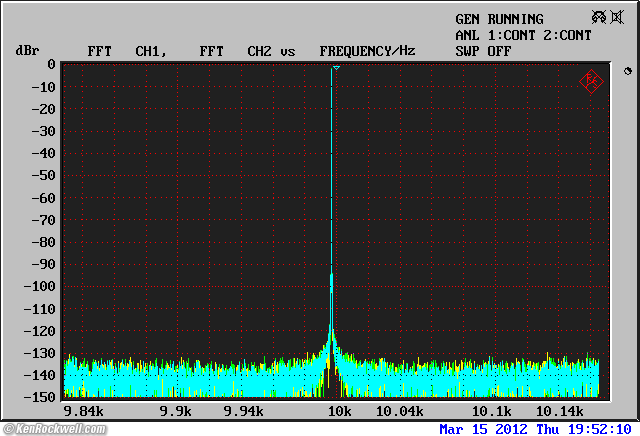Screen dimensions: 640x436
Task: Click the Mar 15 2012 timestamp
Action: click(535, 429)
